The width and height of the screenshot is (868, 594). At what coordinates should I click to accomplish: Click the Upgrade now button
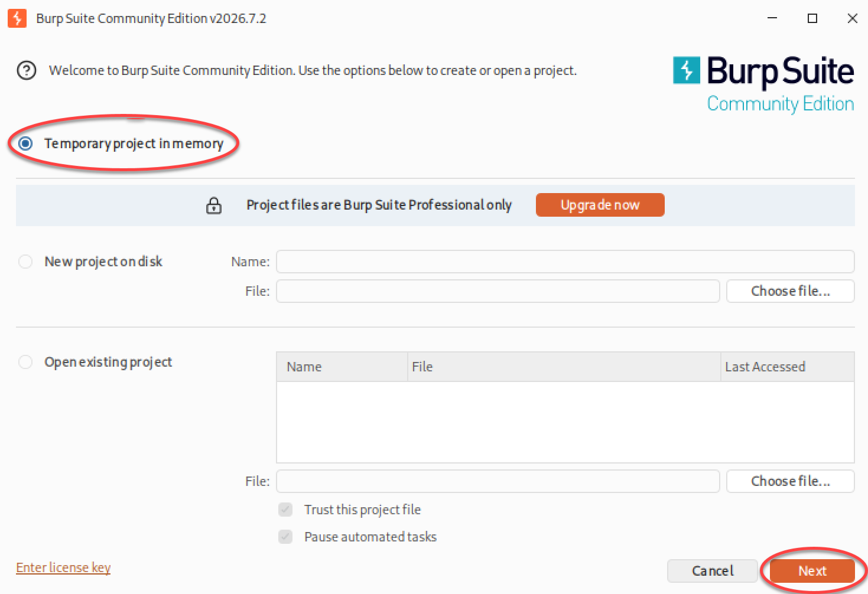click(x=600, y=205)
